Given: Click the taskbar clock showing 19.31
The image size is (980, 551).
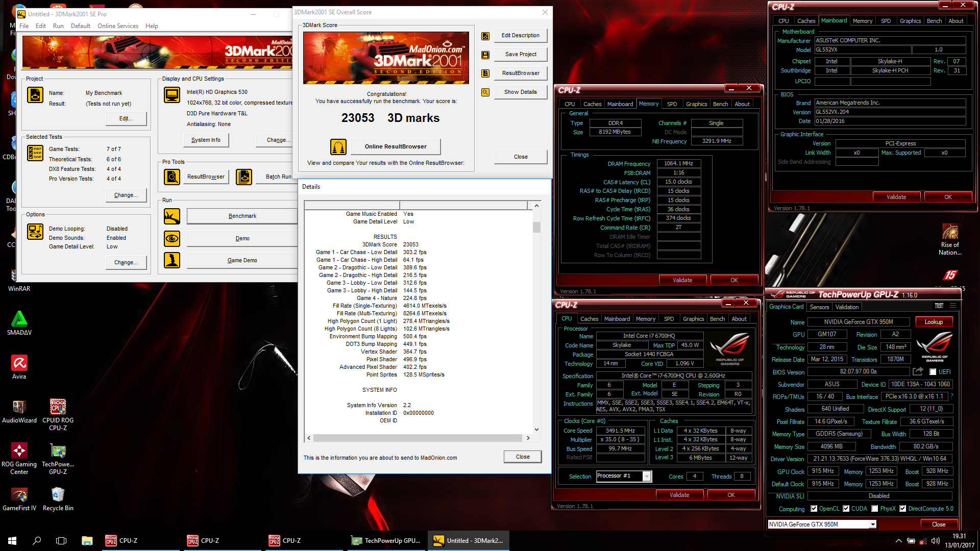Looking at the screenshot, I should 960,541.
